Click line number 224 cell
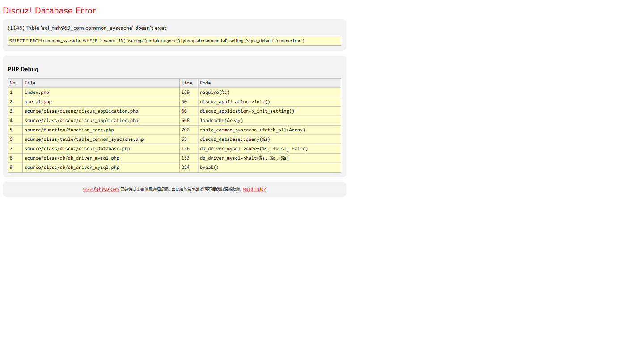The height and width of the screenshot is (362, 644). coord(189,168)
